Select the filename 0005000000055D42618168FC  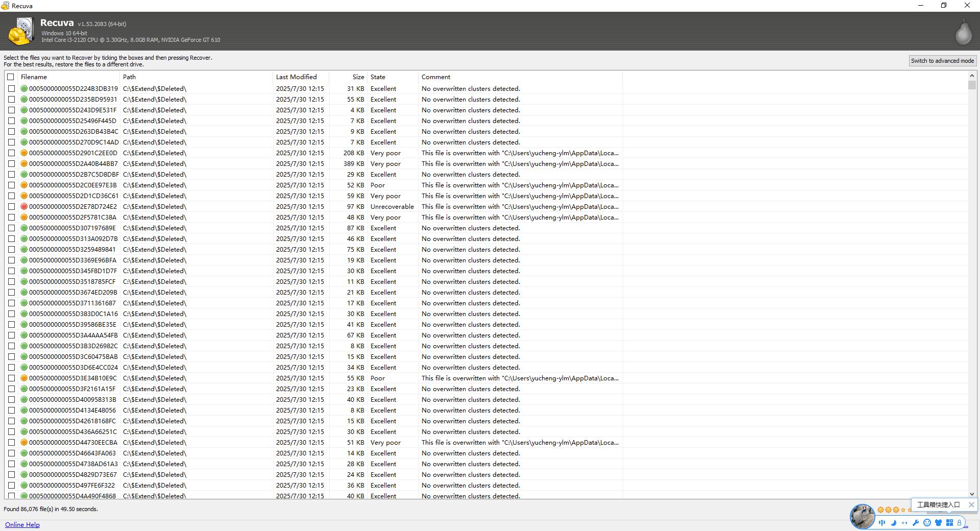pos(72,421)
